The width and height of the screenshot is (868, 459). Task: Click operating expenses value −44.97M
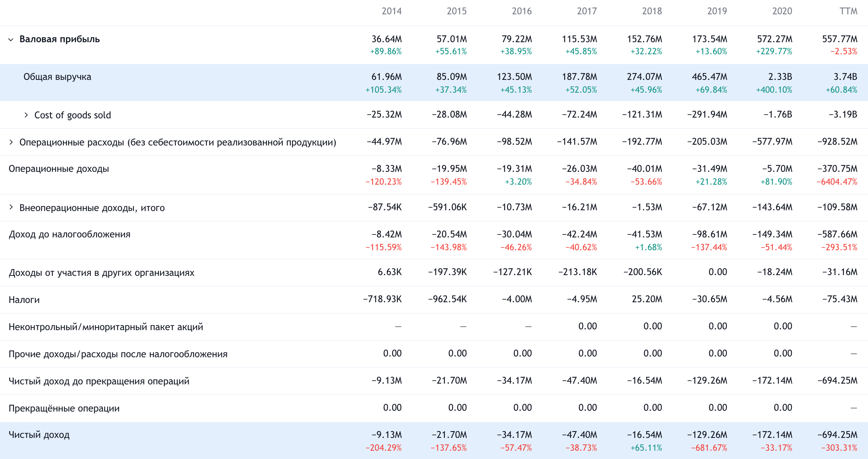coord(384,142)
